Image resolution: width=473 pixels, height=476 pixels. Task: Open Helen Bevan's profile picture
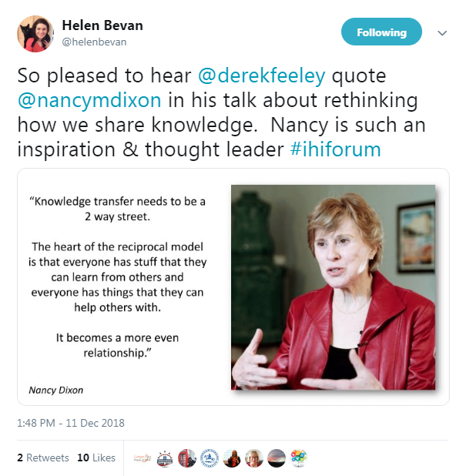(x=35, y=34)
